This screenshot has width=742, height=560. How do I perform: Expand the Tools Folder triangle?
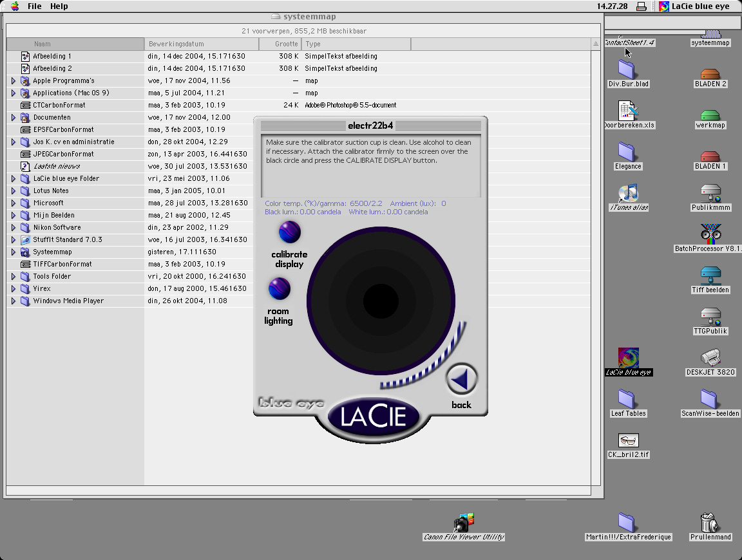14,276
